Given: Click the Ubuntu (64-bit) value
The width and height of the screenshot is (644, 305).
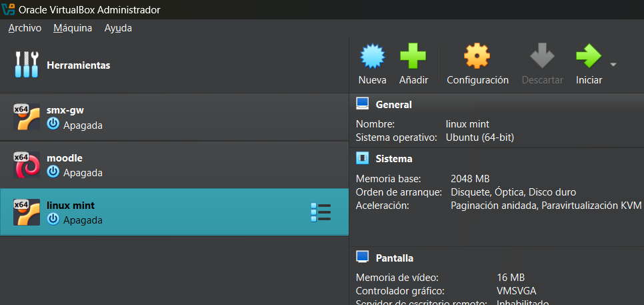Looking at the screenshot, I should click(x=480, y=137).
